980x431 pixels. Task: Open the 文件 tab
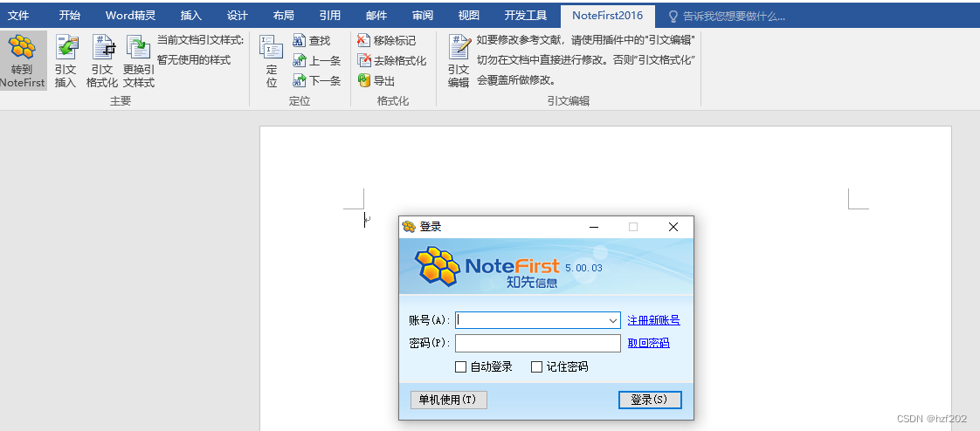[x=18, y=16]
